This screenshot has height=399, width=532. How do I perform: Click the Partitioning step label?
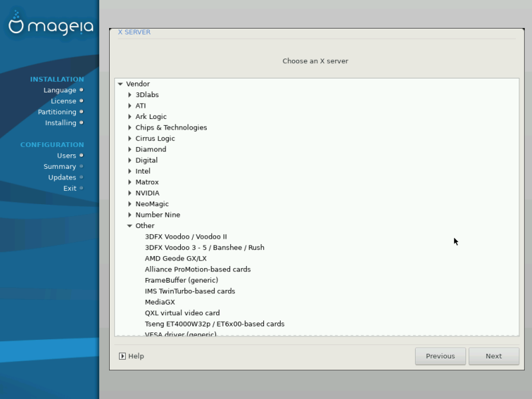pos(57,112)
